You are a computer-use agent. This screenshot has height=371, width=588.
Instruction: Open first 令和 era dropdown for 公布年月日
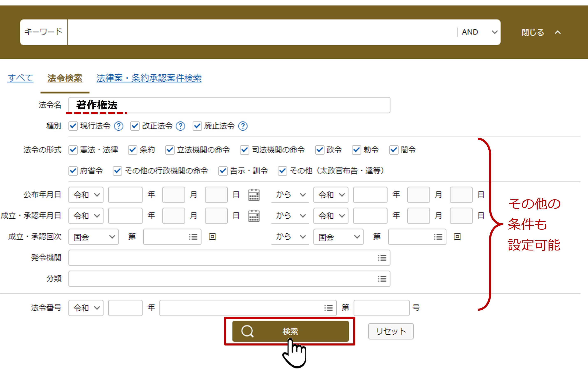86,195
